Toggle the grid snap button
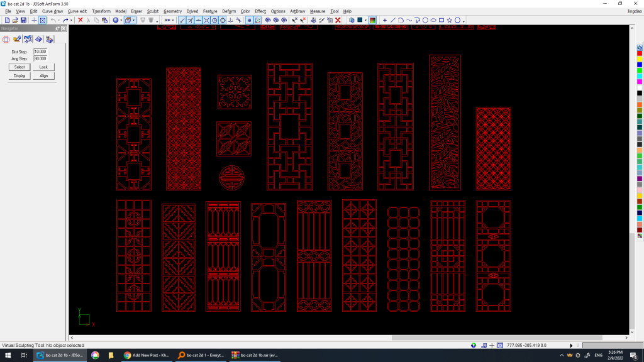Screen dimensions: 644x362 (249, 20)
